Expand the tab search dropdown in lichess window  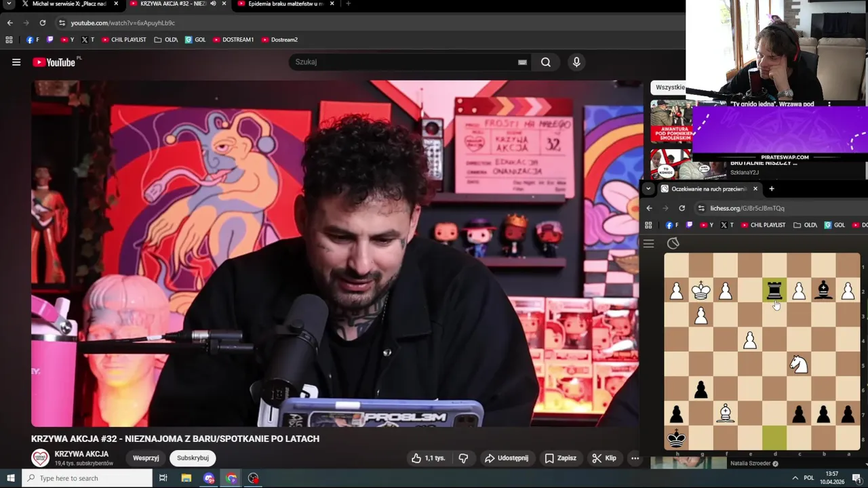[648, 189]
